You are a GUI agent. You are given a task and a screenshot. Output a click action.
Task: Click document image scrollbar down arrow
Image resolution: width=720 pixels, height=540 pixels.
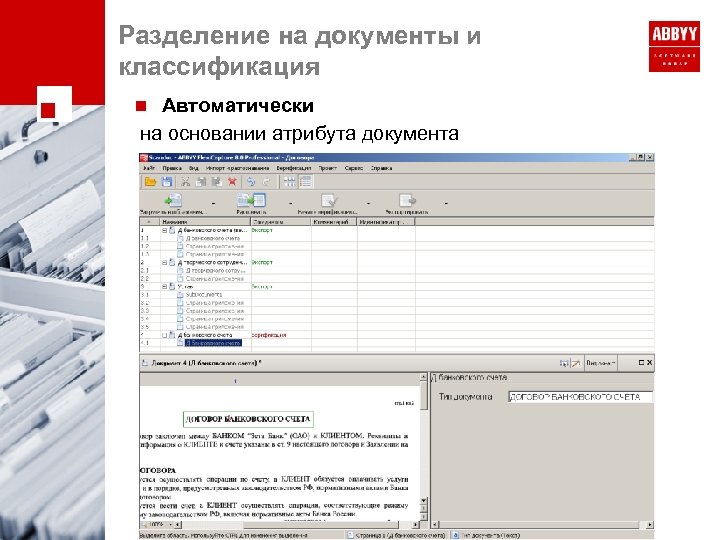tap(423, 501)
